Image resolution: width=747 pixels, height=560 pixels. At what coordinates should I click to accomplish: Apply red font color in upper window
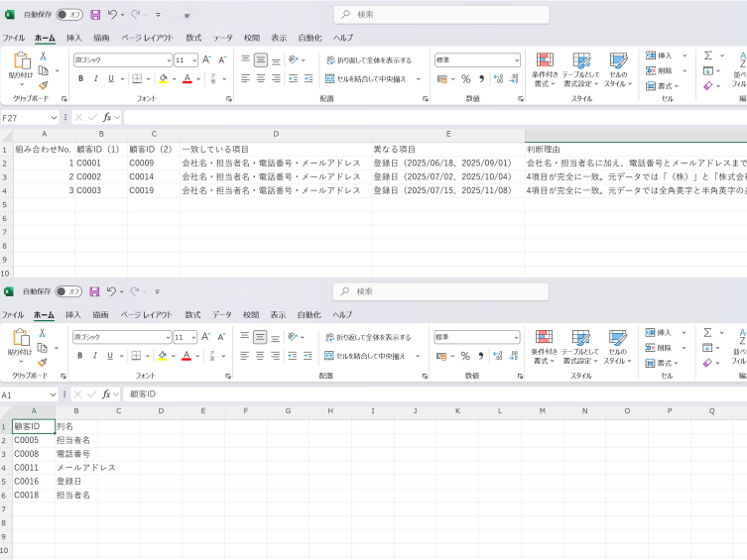(187, 78)
